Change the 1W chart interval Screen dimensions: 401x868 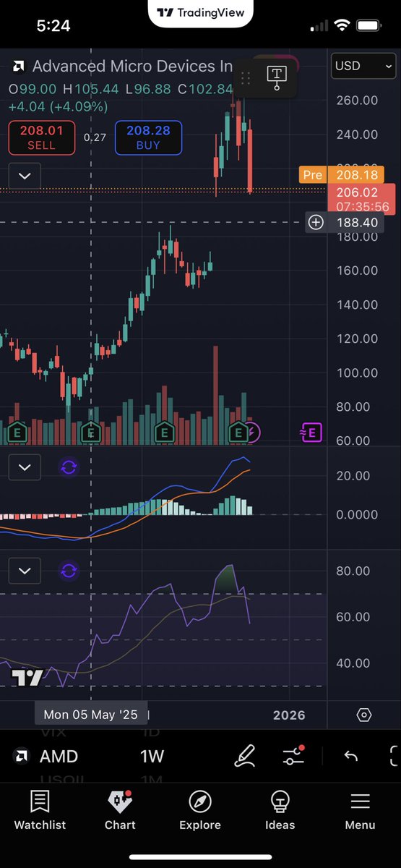(152, 757)
